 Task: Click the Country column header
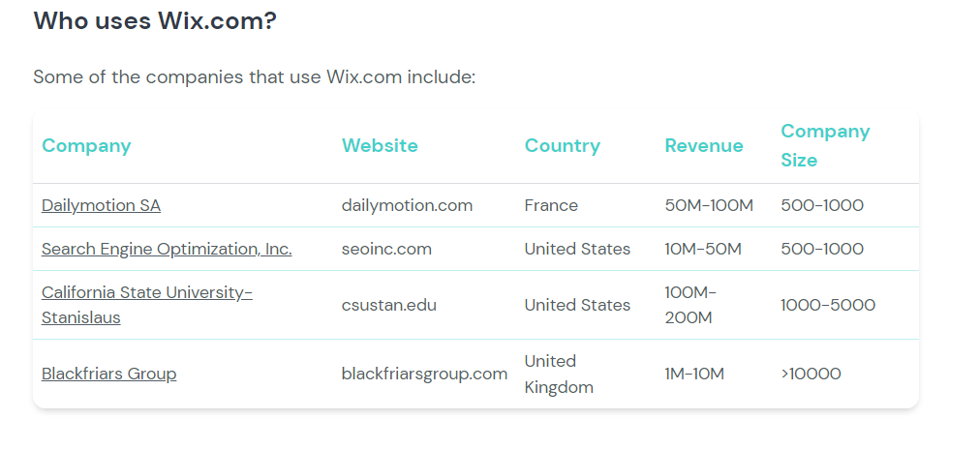point(562,146)
